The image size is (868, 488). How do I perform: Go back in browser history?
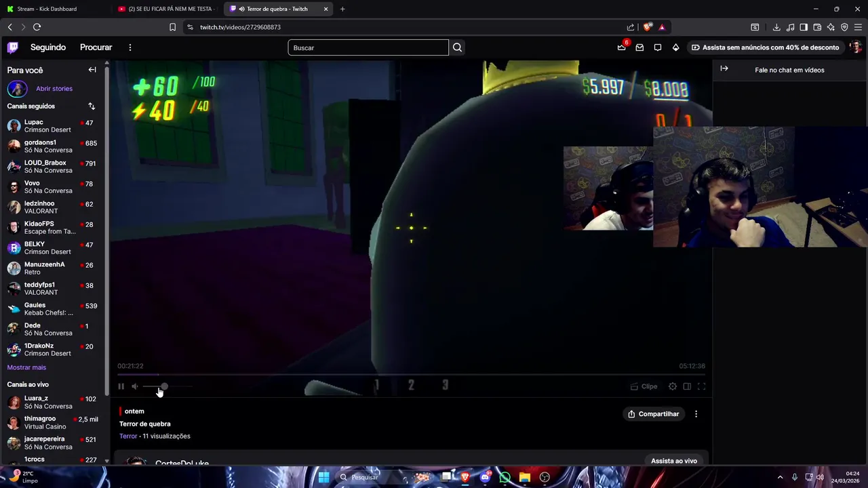9,27
